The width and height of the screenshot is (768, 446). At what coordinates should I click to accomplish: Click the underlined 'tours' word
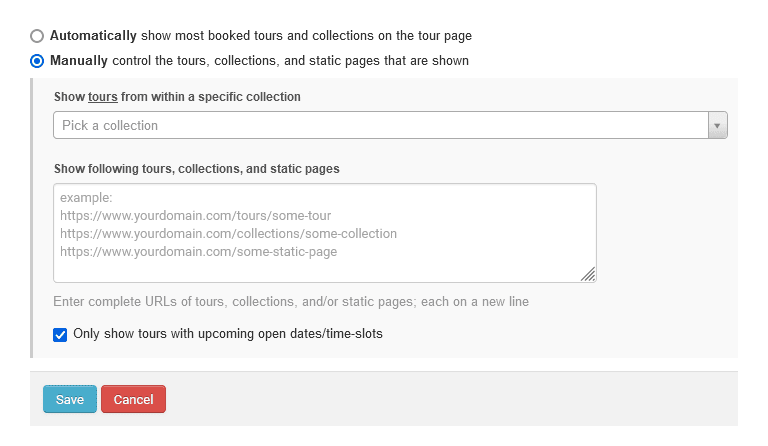tap(102, 97)
